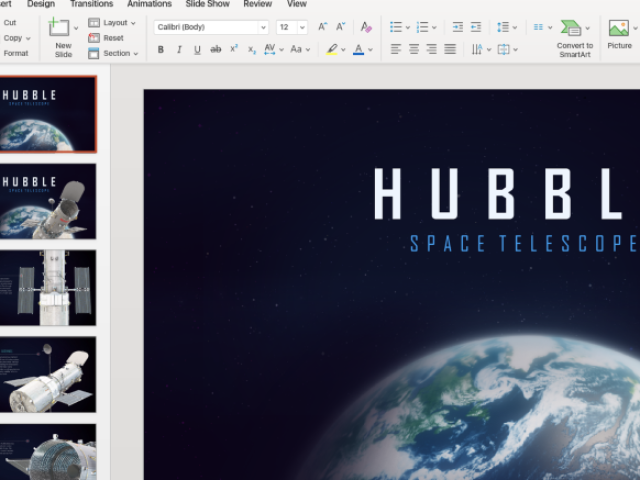Toggle strikethrough formatting
The image size is (640, 480).
tap(216, 49)
